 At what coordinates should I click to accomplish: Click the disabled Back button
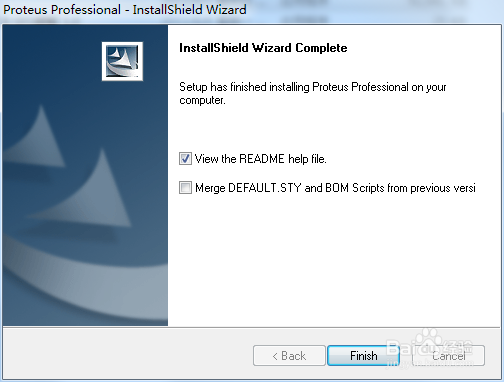[289, 356]
